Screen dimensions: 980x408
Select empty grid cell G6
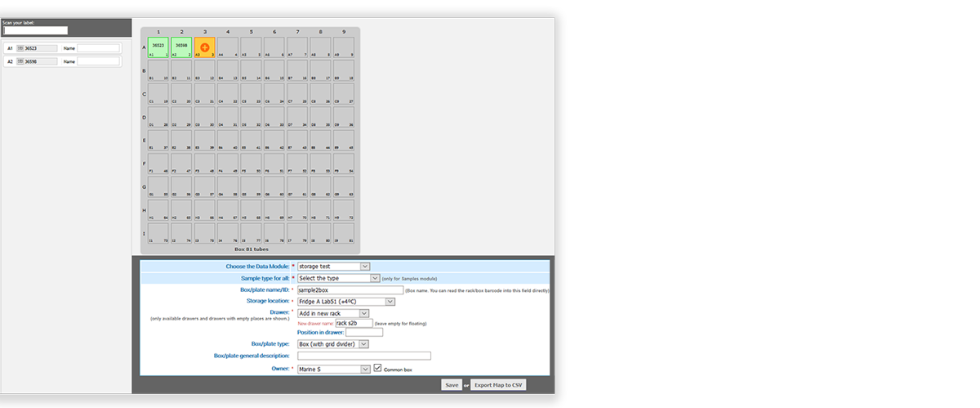point(274,187)
